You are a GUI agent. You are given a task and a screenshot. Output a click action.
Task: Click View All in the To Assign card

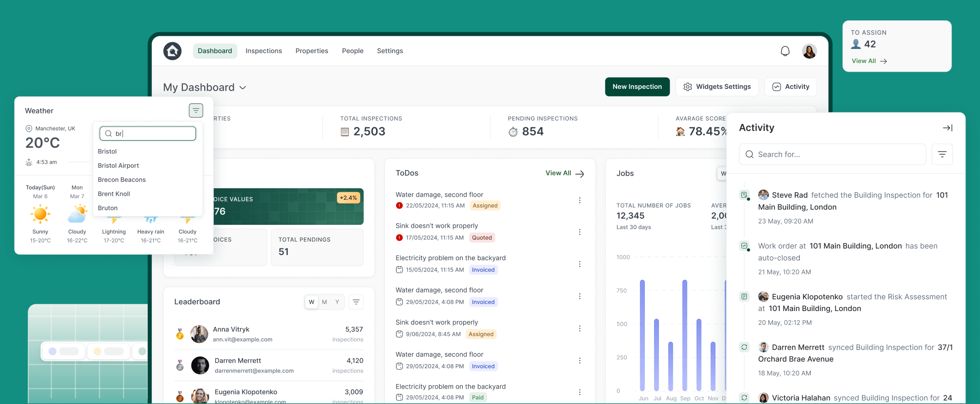[x=869, y=61]
